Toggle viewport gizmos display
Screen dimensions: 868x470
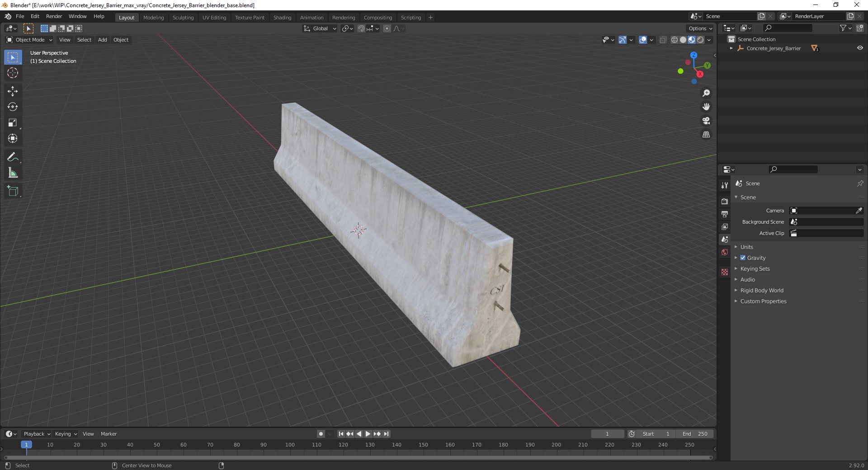click(623, 40)
